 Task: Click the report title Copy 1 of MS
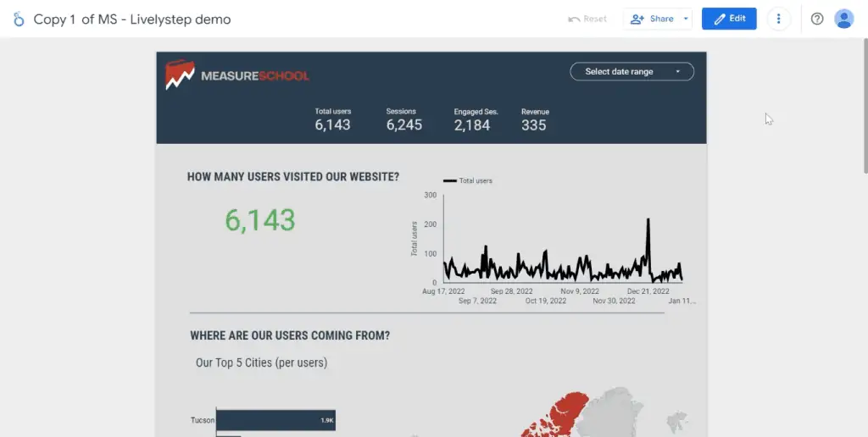[x=131, y=19]
